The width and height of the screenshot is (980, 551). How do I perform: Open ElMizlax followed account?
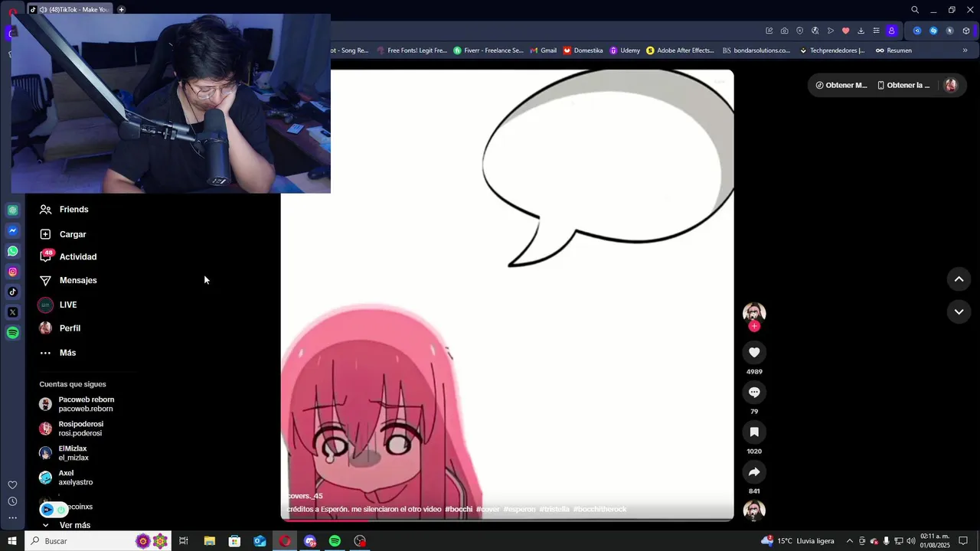(x=64, y=453)
